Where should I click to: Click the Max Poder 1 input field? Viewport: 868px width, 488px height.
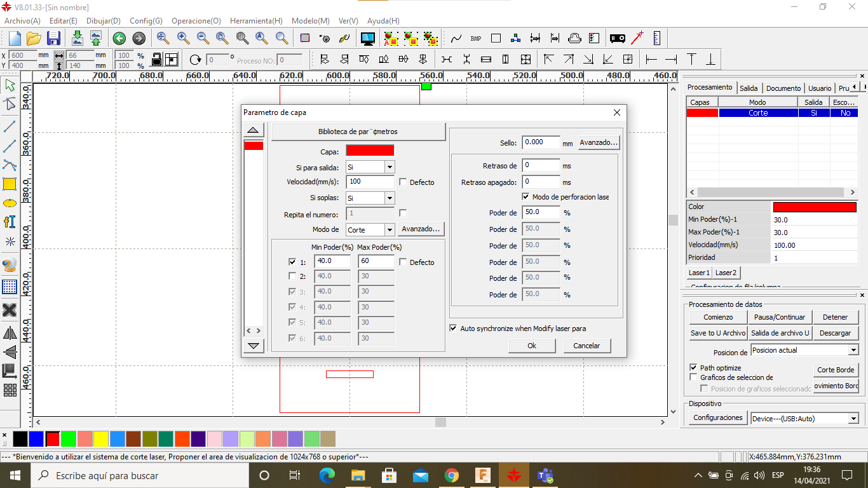pos(376,261)
